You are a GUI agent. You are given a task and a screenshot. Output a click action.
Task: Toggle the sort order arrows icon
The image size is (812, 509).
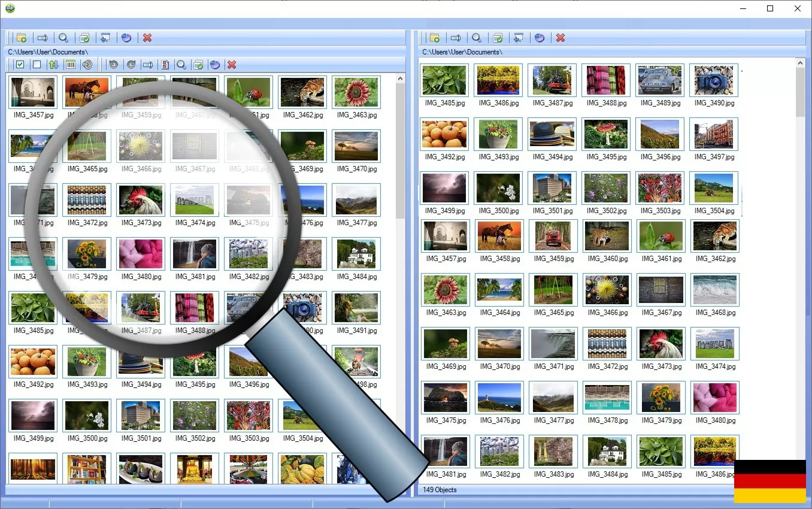point(54,64)
